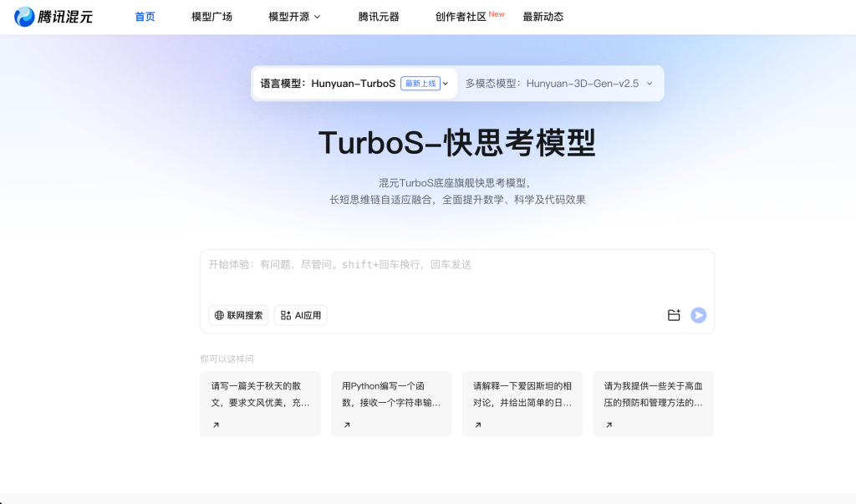Screen dimensions: 856x504
Task: Open 最新动态 news page
Action: 543,17
